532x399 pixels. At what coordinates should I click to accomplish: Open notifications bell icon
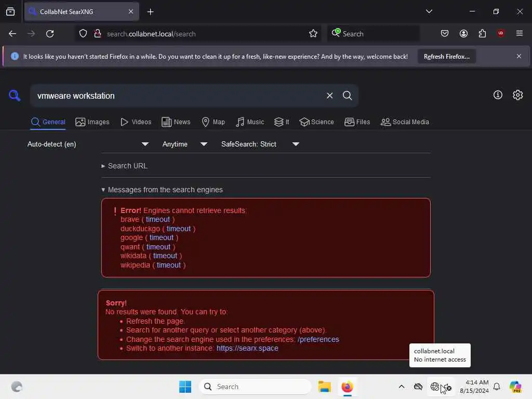tap(496, 387)
